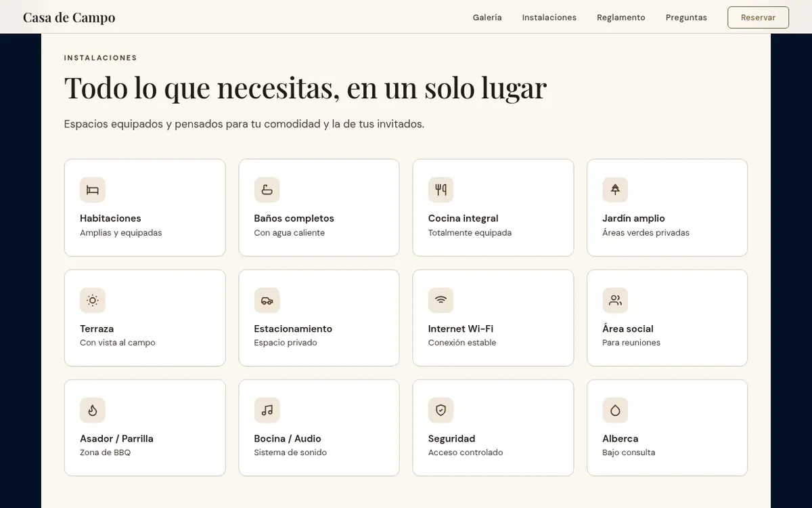Viewport: 812px width, 508px height.
Task: Click the Internet Wi-Fi card title
Action: tap(461, 329)
